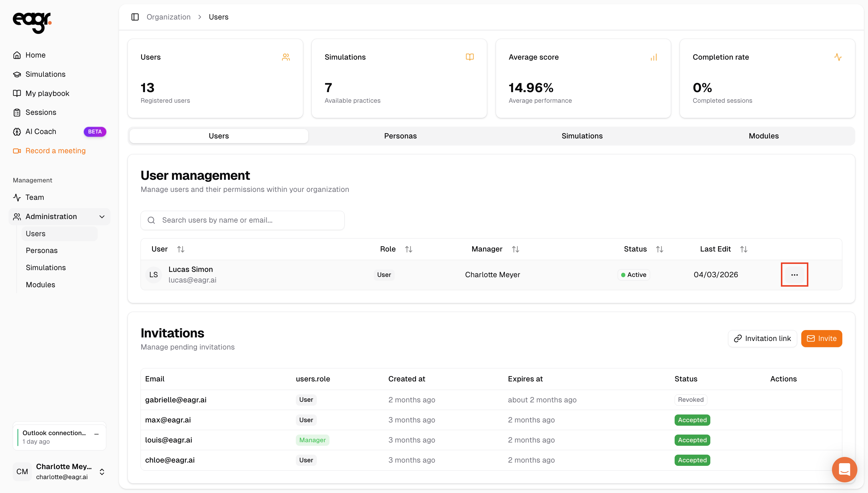
Task: Toggle the sidebar panel icon
Action: (x=135, y=17)
